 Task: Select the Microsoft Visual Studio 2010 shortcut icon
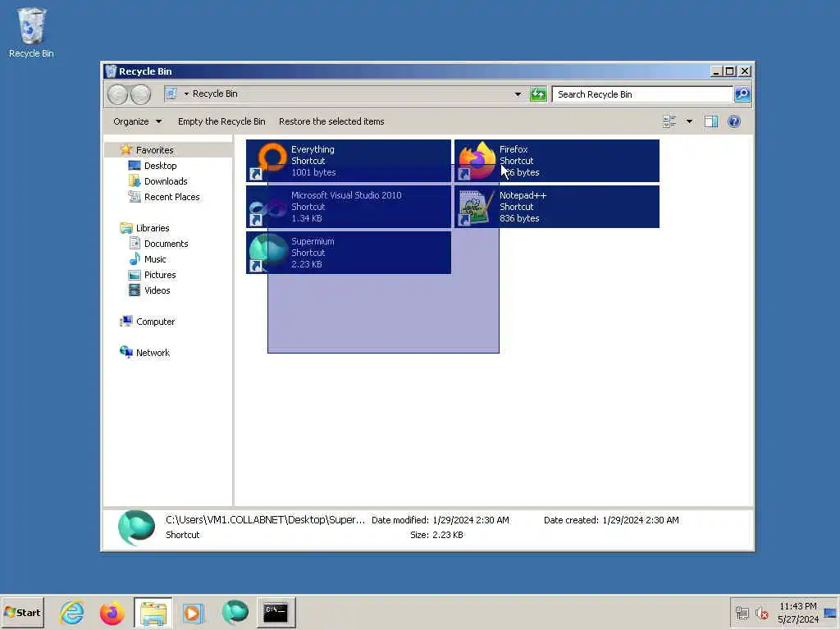269,207
